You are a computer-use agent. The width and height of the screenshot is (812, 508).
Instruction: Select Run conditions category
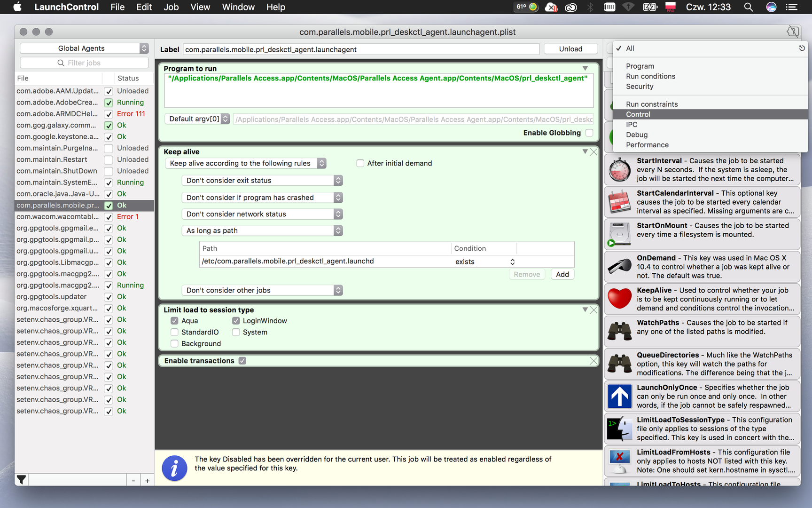tap(710, 76)
